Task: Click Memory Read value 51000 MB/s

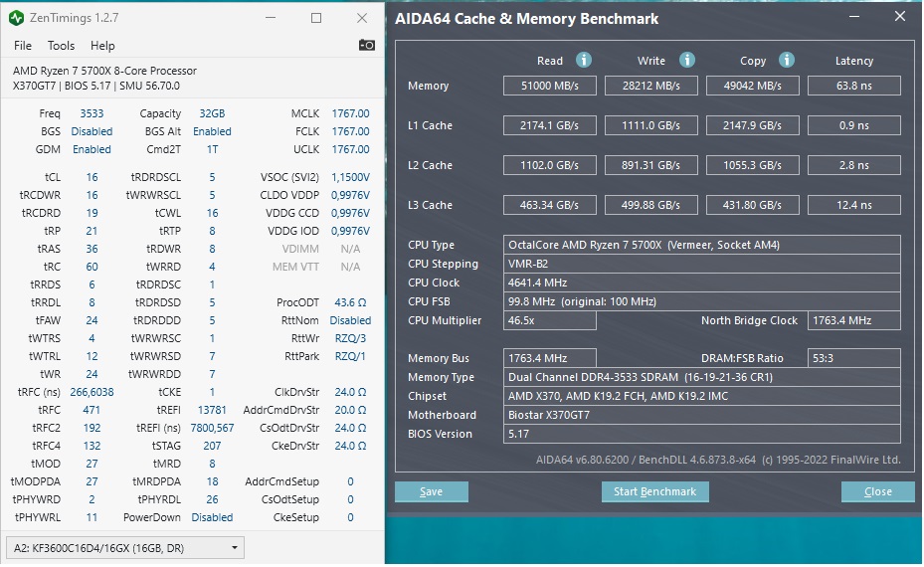Action: pyautogui.click(x=550, y=86)
